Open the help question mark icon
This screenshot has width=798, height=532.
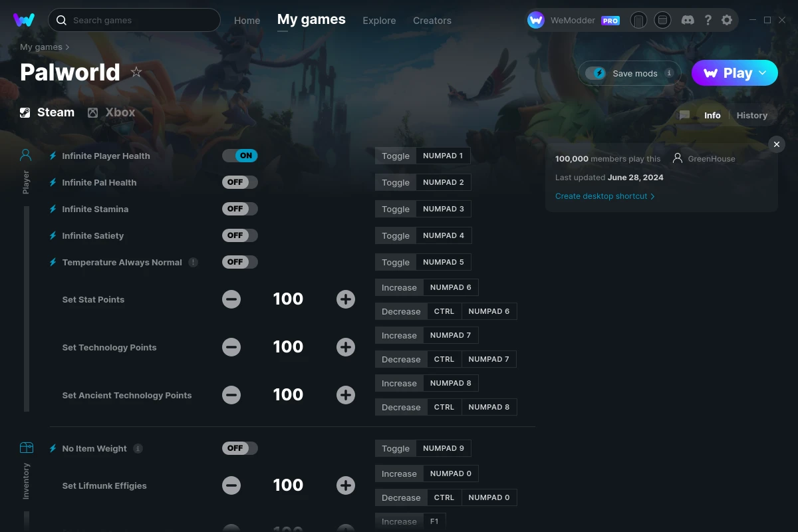tap(708, 20)
